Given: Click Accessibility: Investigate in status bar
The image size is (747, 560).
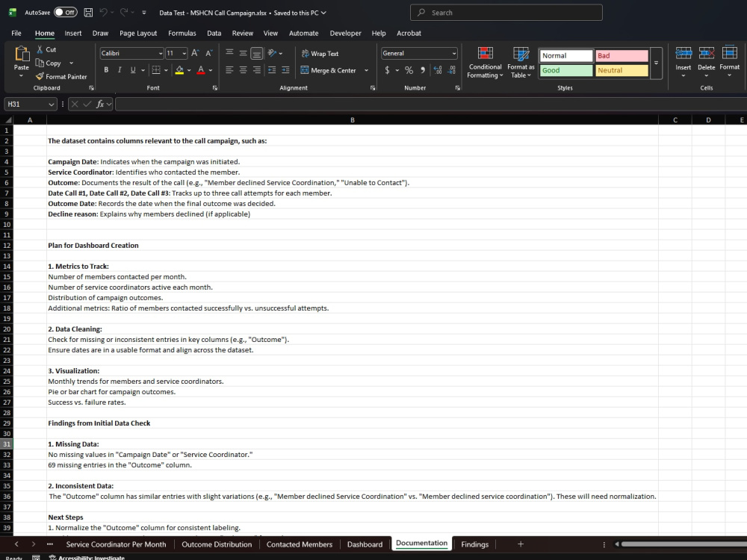Looking at the screenshot, I should [x=86, y=558].
